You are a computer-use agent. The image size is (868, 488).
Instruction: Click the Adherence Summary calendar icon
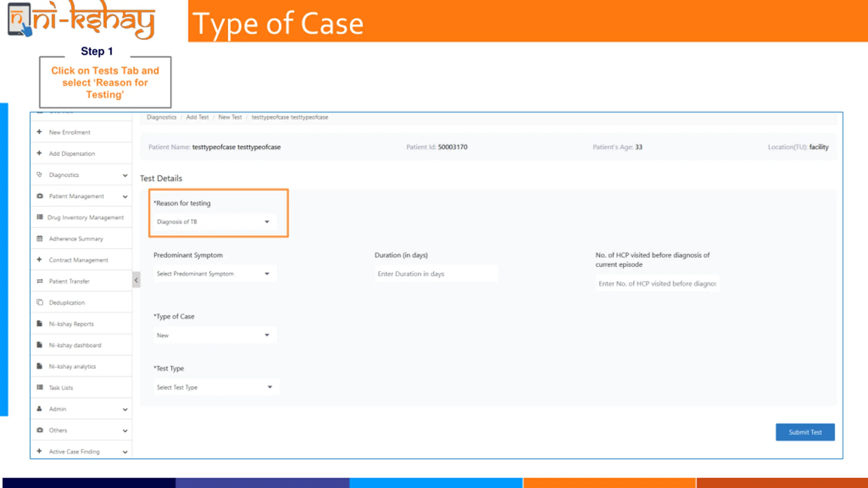pos(40,239)
